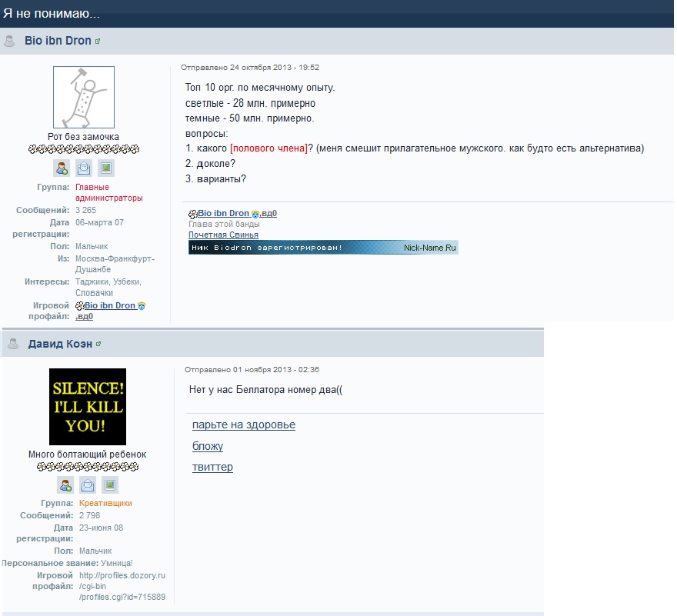
Task: Click the line 'Топ 10 орг. по месячному опыту.'
Action: 260,87
